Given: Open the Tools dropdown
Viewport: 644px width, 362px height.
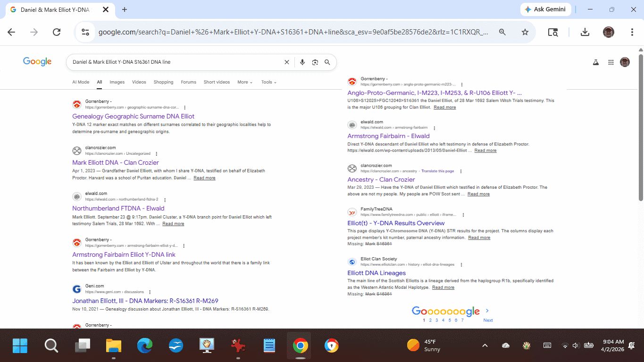Looking at the screenshot, I should (x=268, y=82).
